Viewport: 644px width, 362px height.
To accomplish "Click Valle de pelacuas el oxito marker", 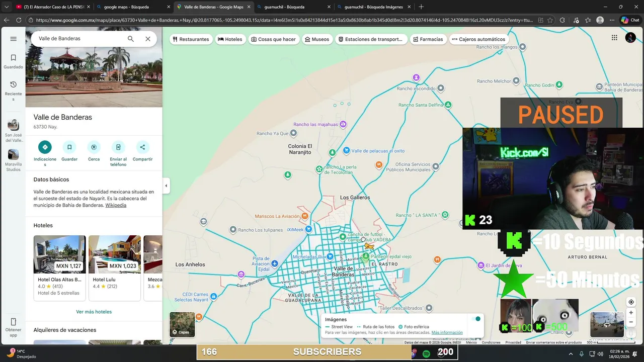I will (346, 150).
